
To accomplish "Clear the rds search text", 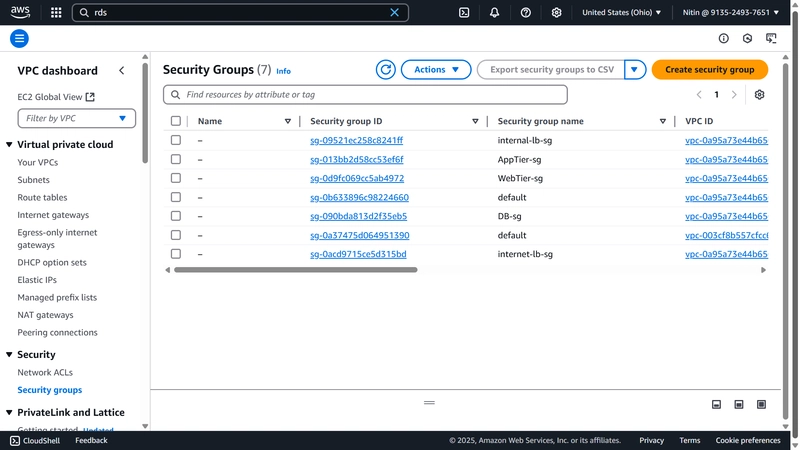I will 394,12.
